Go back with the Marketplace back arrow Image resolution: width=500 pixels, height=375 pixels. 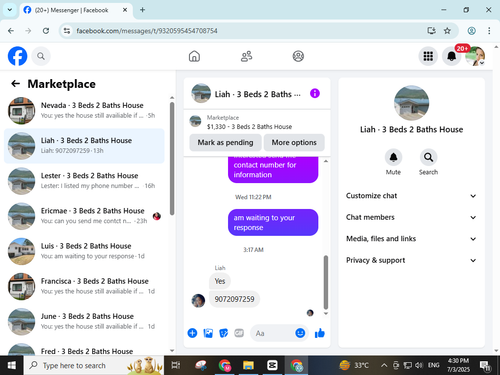16,84
